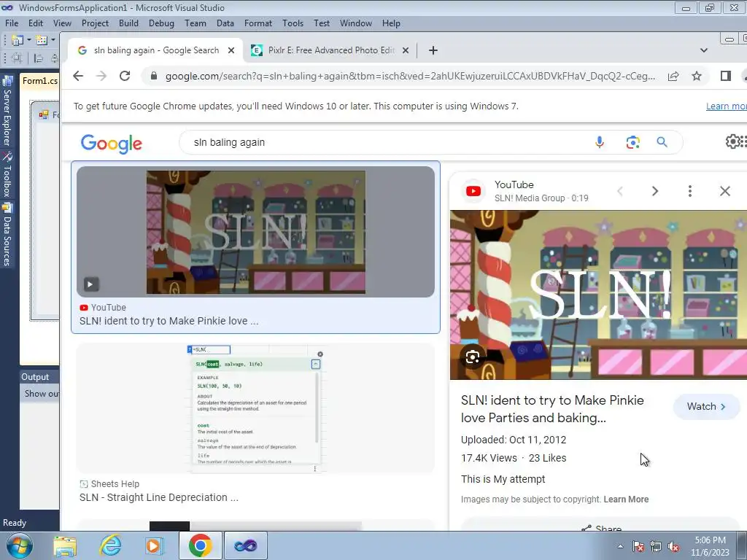Viewport: 747px width, 560px height.
Task: Click the play badge on the SLN! thumbnail
Action: click(x=91, y=284)
